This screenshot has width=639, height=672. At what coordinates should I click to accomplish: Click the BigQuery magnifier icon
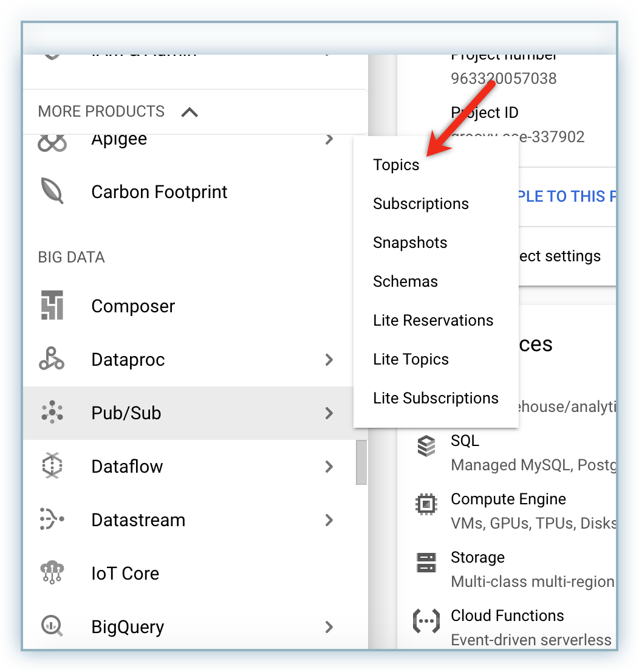(x=52, y=626)
